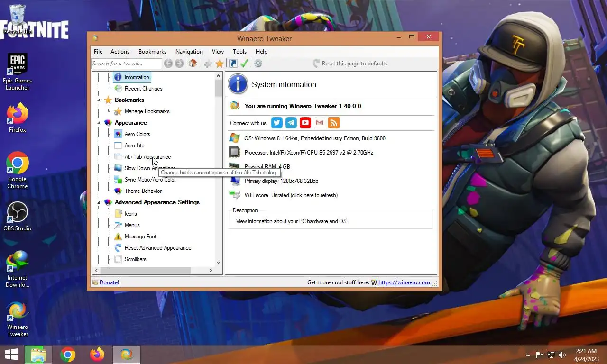Click the grayed add-bookmark star-plus icon
607x364 pixels.
[208, 64]
